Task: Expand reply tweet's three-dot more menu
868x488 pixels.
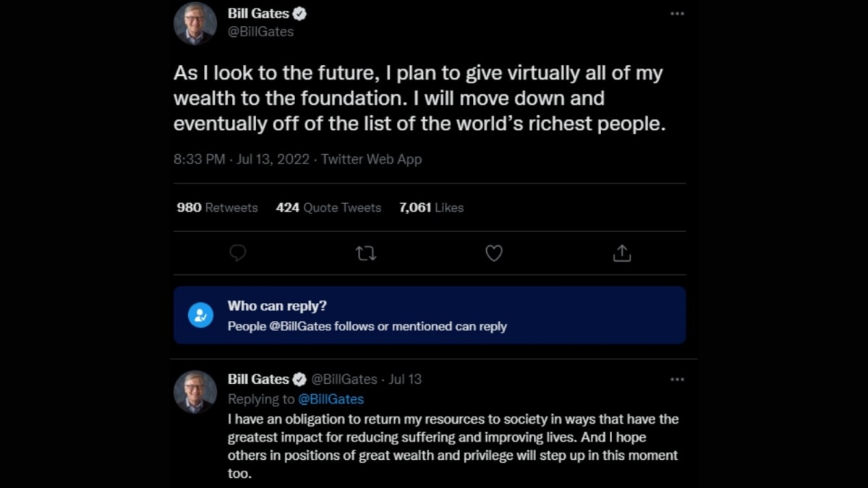Action: tap(677, 379)
